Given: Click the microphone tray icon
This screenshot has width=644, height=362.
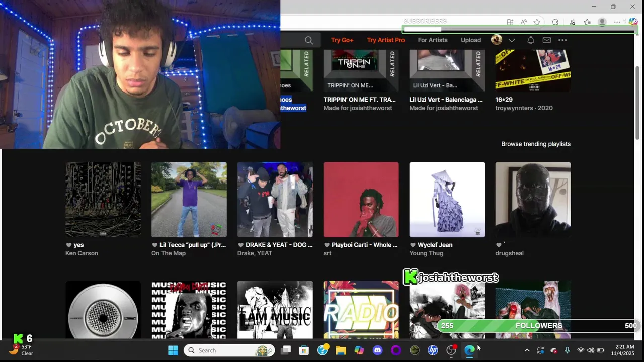Looking at the screenshot, I should [568, 350].
